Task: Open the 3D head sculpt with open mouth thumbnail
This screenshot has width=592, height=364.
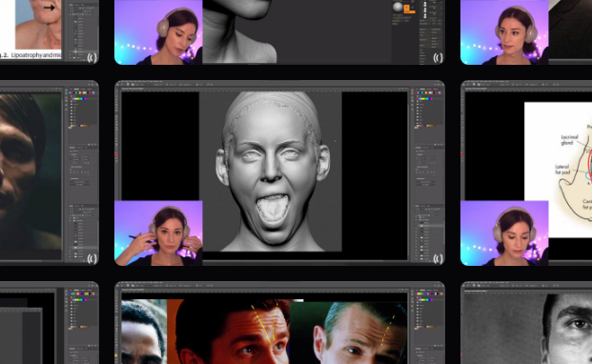Action: (279, 172)
